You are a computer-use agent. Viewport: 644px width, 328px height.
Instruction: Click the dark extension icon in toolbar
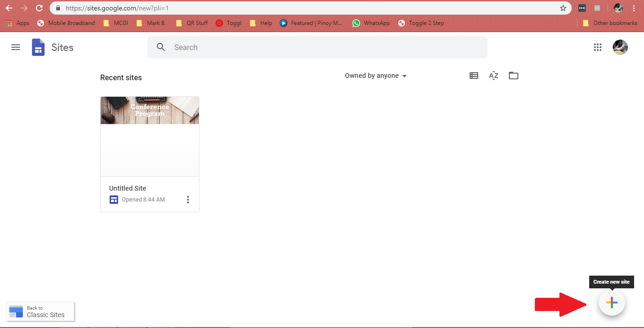click(582, 8)
